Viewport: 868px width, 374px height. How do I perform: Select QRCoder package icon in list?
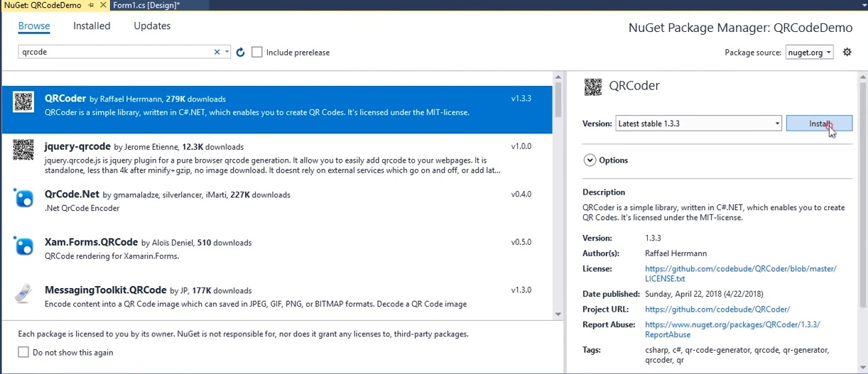(23, 101)
